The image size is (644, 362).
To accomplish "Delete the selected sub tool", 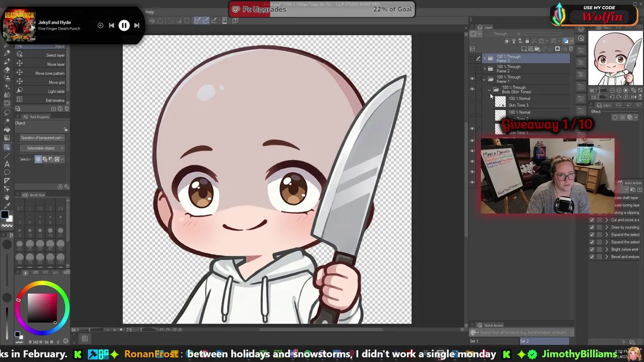I will [x=66, y=109].
